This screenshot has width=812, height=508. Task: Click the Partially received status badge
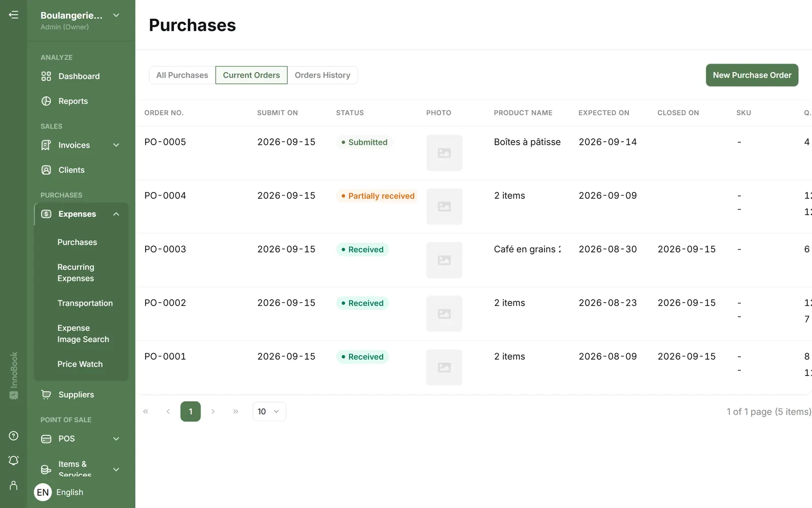[378, 196]
